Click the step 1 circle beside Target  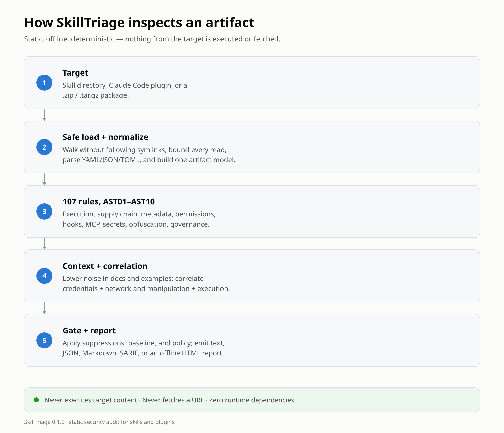pyautogui.click(x=44, y=83)
